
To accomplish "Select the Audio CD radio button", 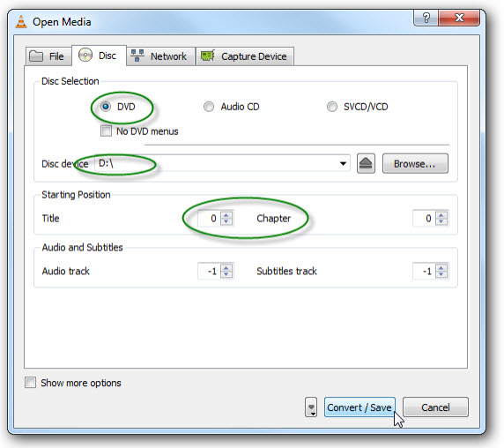I will pos(209,107).
